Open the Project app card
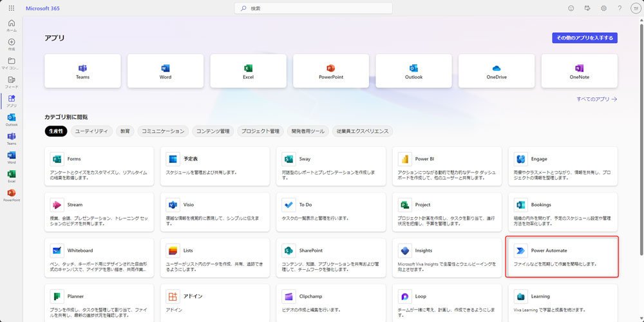Viewport: 644px width, 322px height. [447, 212]
